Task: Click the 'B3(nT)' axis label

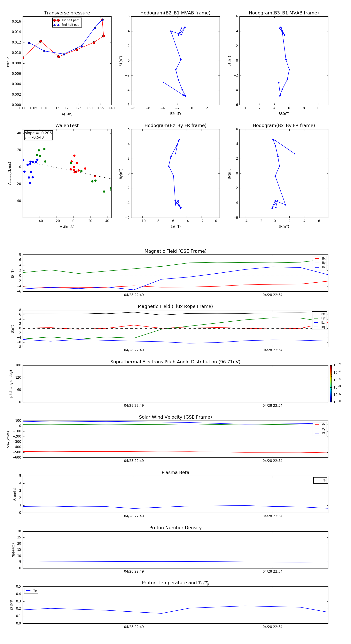Action: click(284, 114)
